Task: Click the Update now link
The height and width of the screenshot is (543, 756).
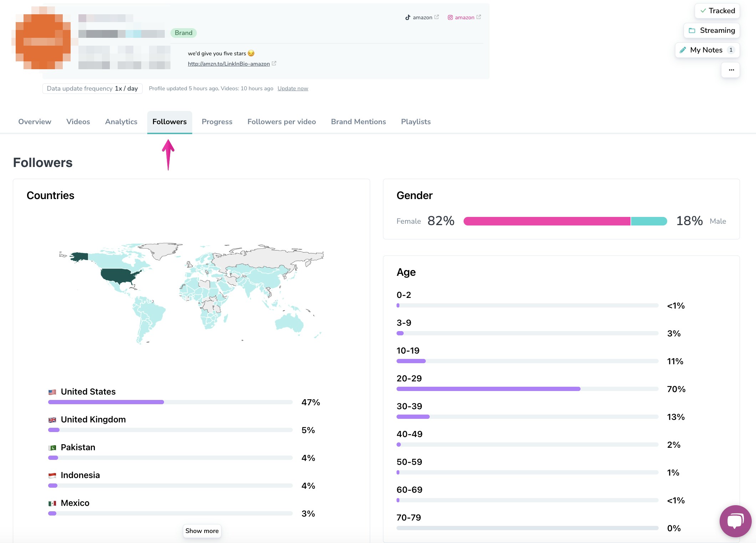Action: coord(292,88)
